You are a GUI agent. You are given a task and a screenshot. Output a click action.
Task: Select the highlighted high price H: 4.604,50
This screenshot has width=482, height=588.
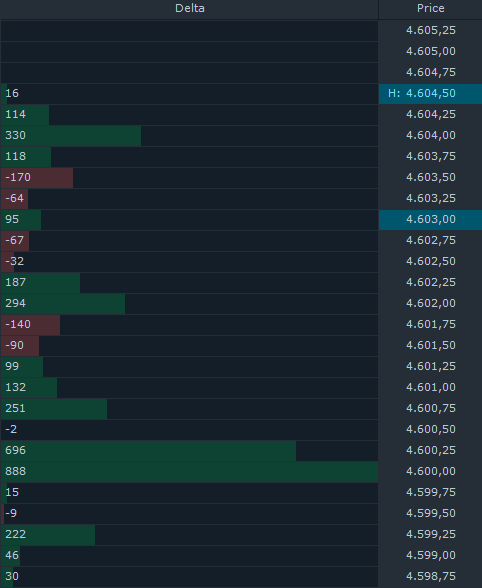(430, 93)
